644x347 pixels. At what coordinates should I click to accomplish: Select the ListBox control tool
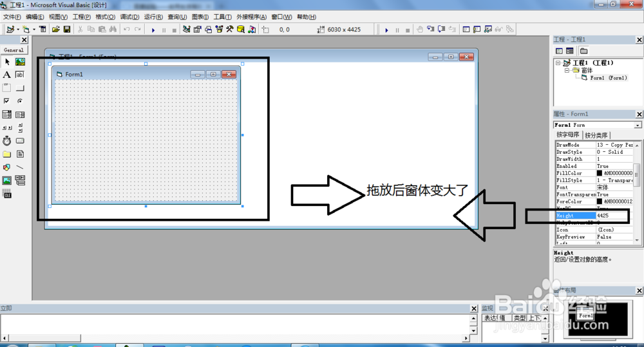coord(20,115)
